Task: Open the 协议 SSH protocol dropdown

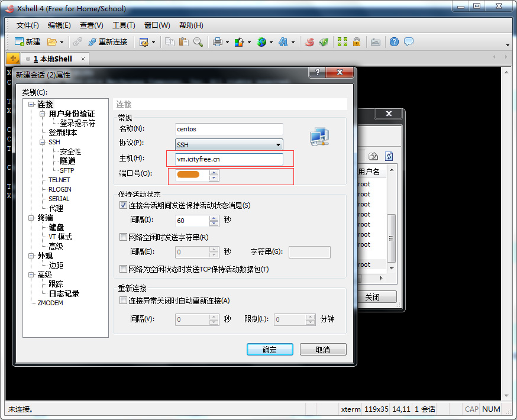Action: click(x=229, y=145)
